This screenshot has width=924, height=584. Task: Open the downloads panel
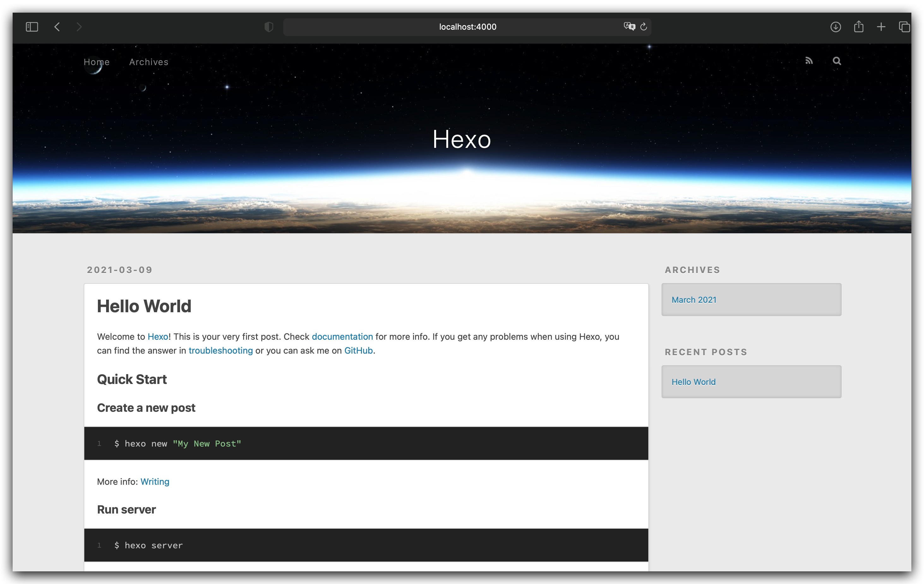pyautogui.click(x=835, y=27)
